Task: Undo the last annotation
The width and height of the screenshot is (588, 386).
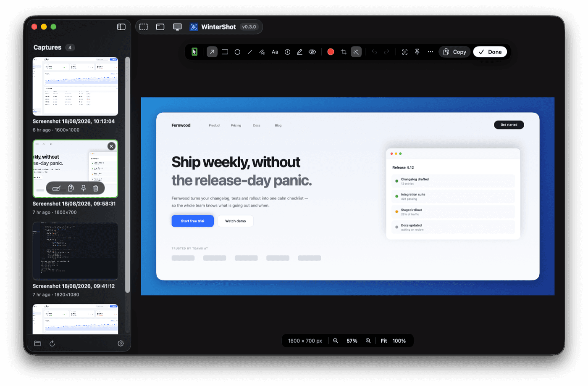Action: coord(374,52)
